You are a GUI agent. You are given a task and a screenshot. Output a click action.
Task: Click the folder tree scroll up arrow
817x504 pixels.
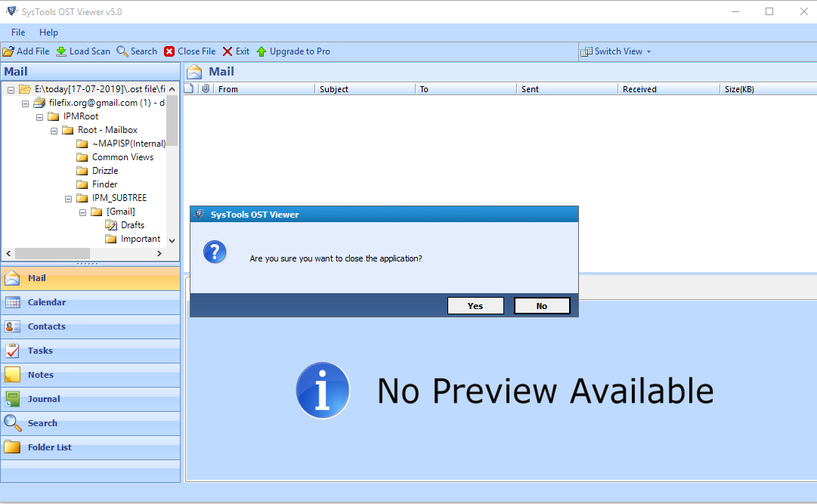click(172, 89)
